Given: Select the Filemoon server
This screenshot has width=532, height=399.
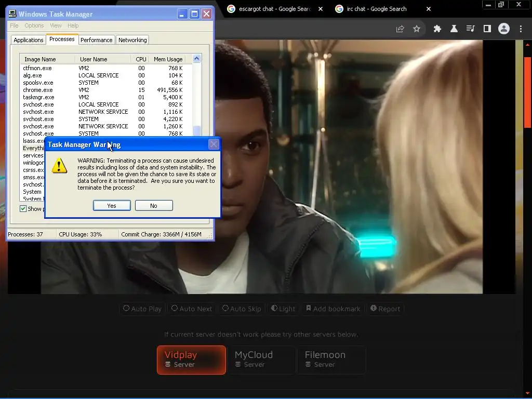Looking at the screenshot, I should [331, 360].
